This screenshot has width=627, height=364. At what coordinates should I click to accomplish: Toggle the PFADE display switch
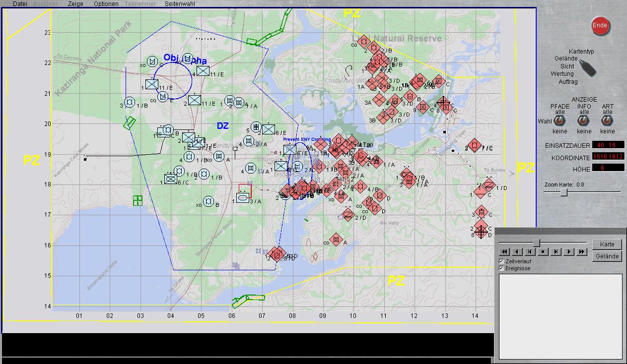point(559,121)
